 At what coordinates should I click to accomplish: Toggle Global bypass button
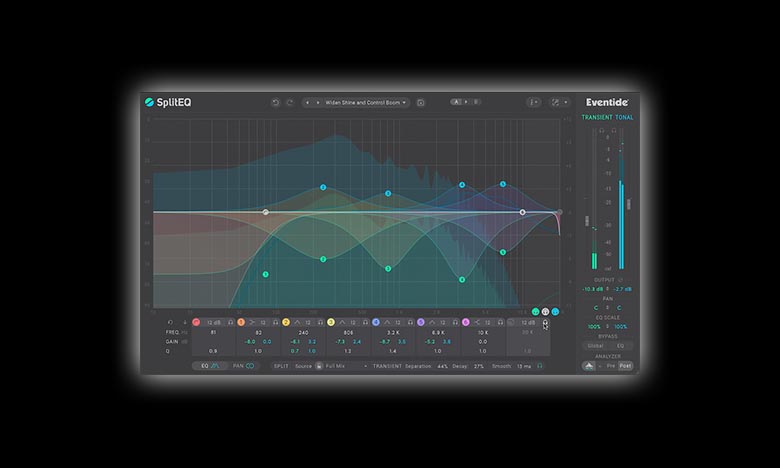pyautogui.click(x=595, y=346)
